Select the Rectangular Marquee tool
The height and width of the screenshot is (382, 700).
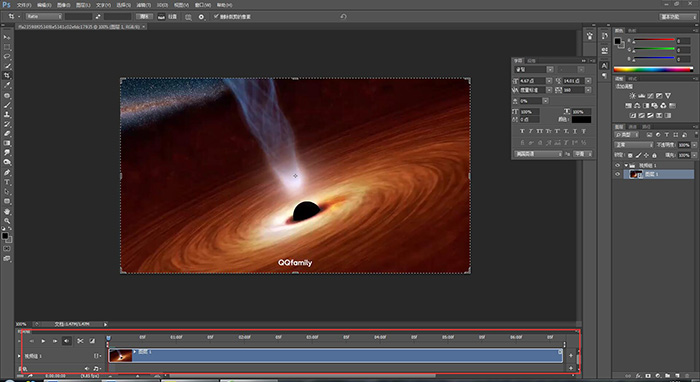pos(7,47)
